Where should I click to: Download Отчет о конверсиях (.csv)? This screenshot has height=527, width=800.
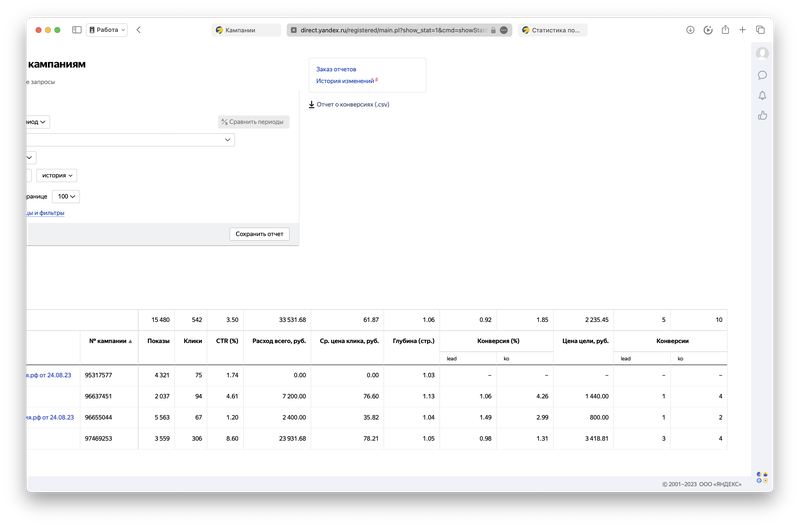349,105
